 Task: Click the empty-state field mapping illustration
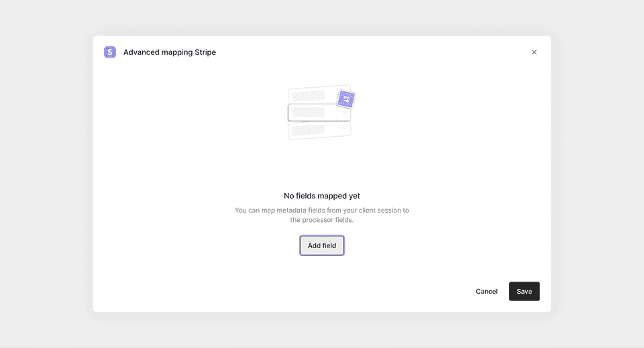click(321, 112)
